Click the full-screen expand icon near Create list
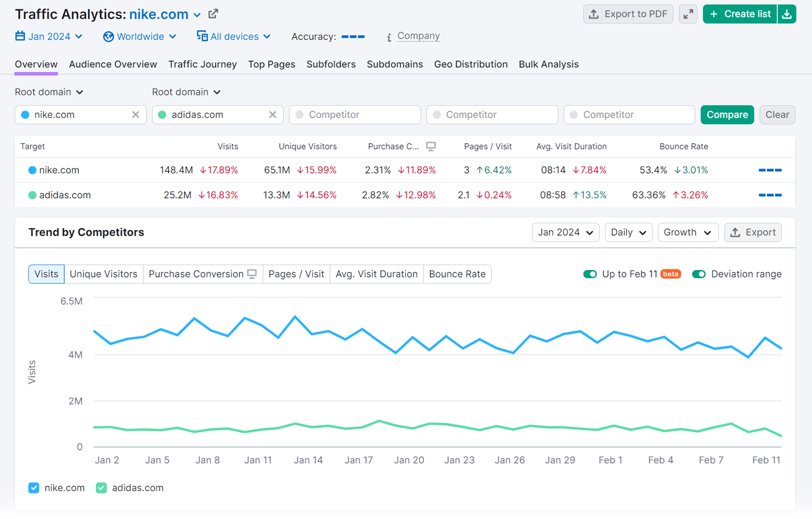Image resolution: width=812 pixels, height=519 pixels. click(688, 14)
